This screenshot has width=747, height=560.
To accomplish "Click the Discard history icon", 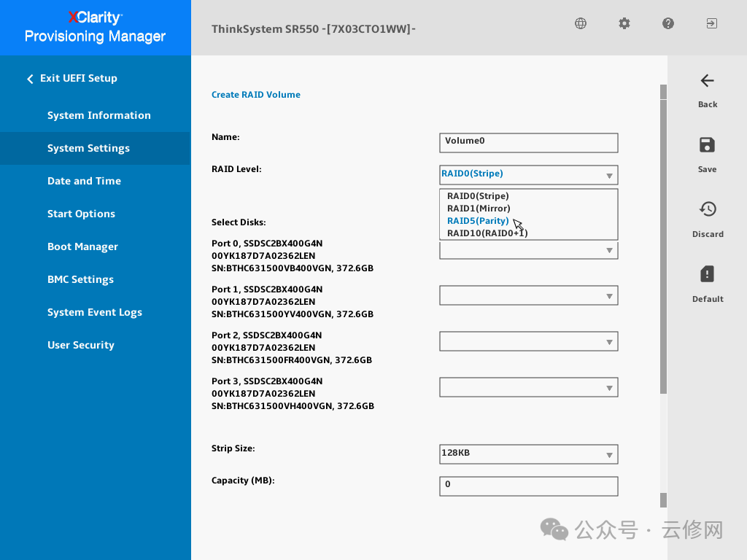I will (x=708, y=209).
